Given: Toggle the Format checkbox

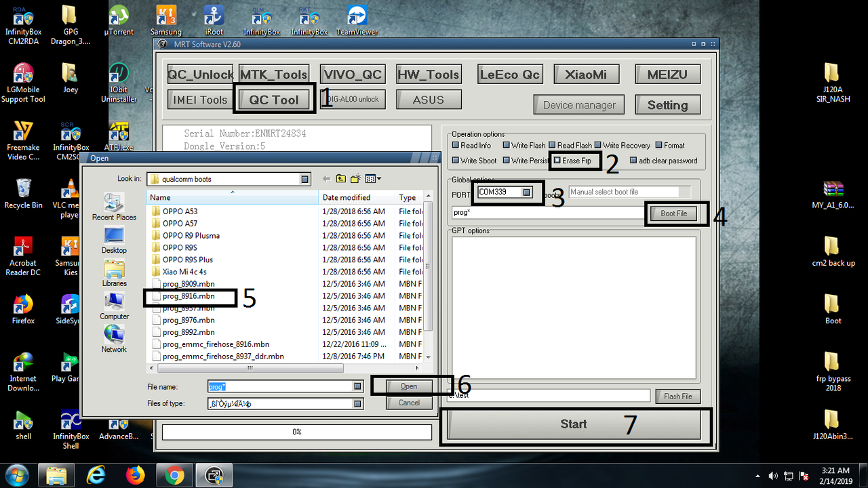Looking at the screenshot, I should [x=660, y=145].
